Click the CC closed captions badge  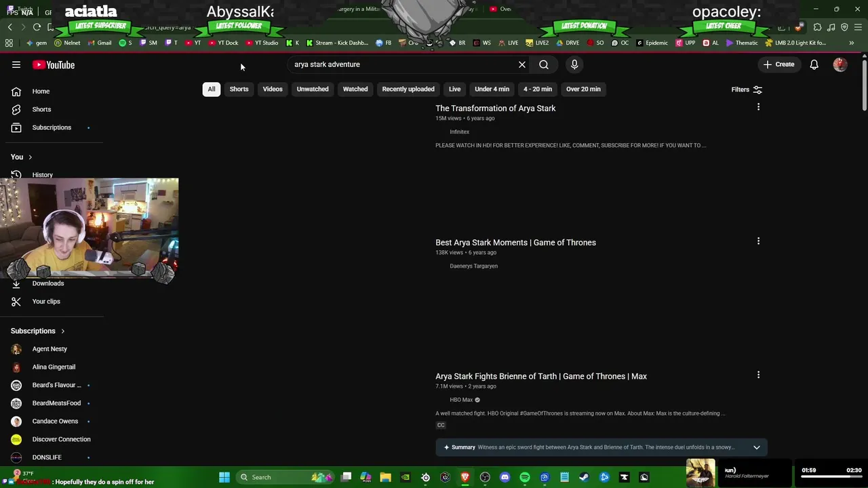click(x=441, y=425)
